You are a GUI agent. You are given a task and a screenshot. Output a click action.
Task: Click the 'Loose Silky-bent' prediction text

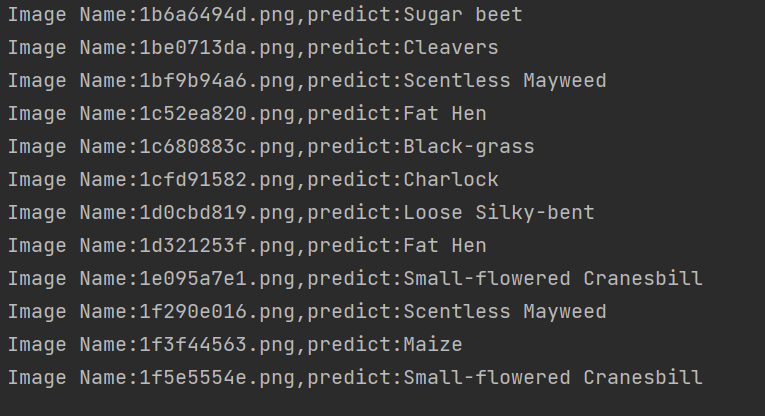point(499,213)
